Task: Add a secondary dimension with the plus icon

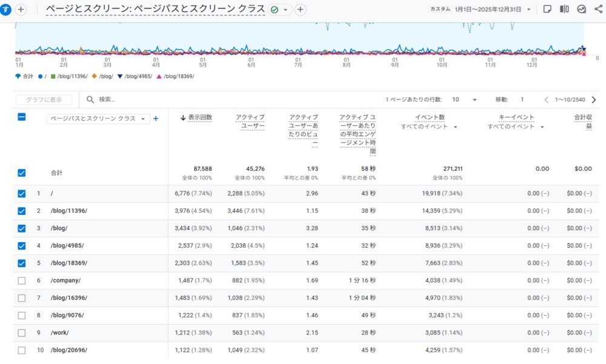Action: click(155, 119)
